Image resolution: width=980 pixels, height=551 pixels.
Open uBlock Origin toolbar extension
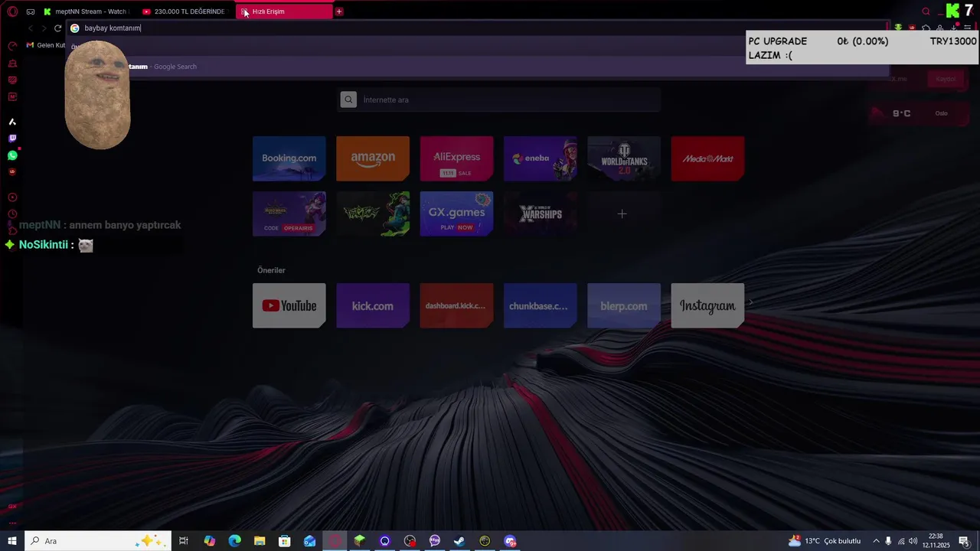[x=913, y=28]
